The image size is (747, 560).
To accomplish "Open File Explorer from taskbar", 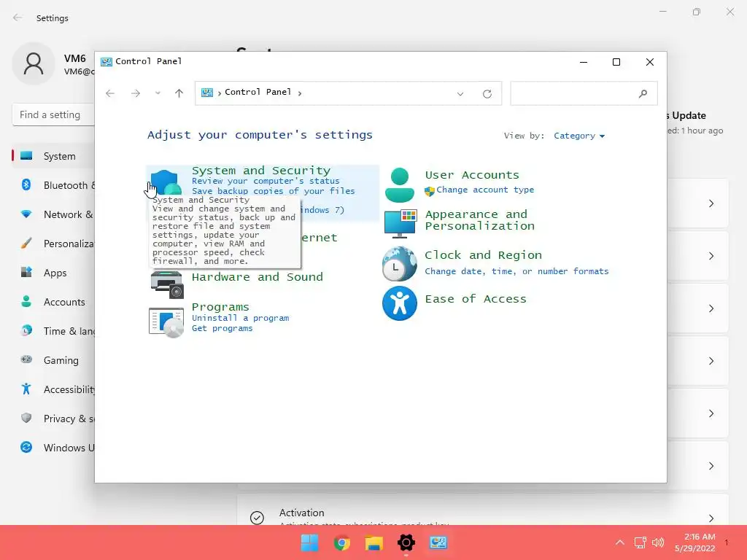I will [x=374, y=542].
